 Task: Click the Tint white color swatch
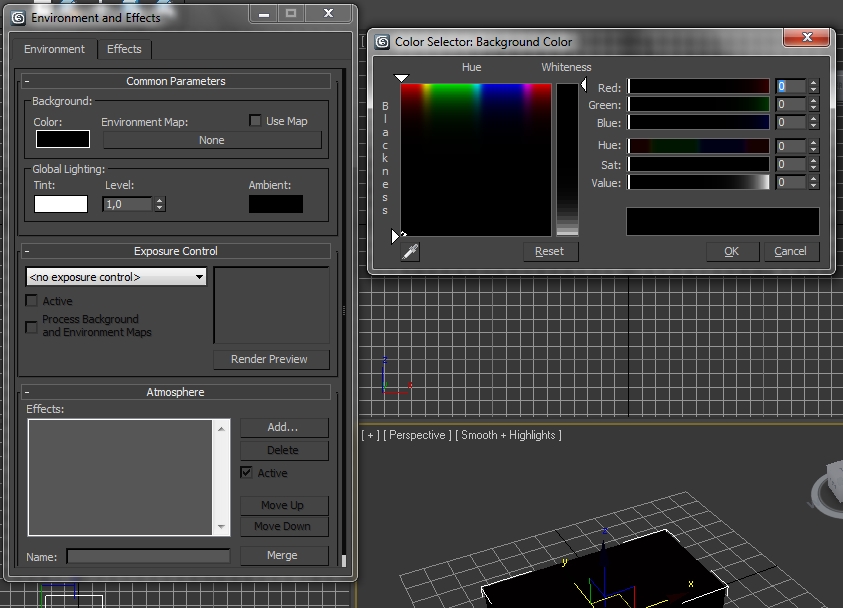pos(61,204)
